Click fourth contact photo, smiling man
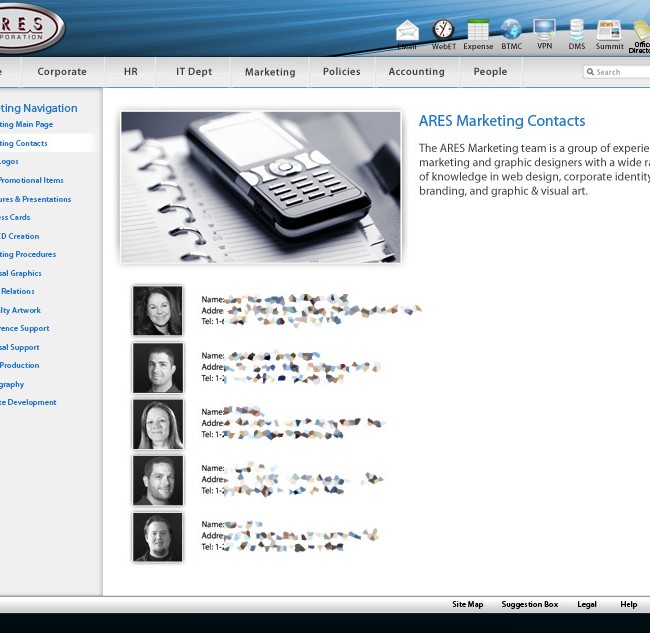Image resolution: width=650 pixels, height=633 pixels. [158, 480]
